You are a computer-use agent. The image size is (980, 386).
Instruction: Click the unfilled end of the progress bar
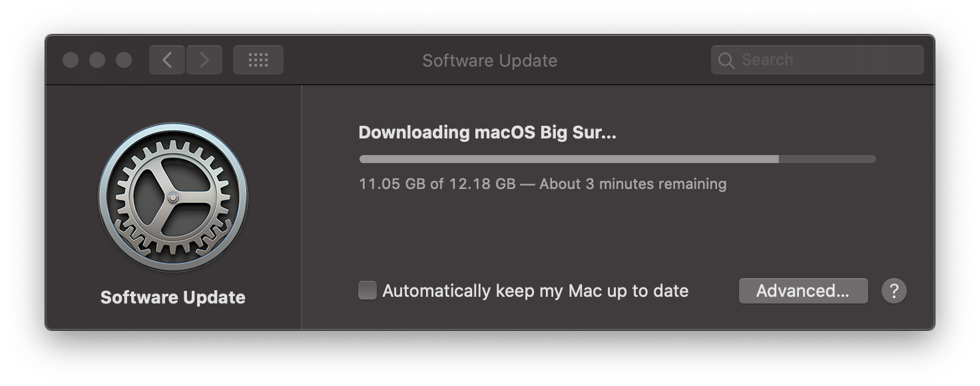828,159
